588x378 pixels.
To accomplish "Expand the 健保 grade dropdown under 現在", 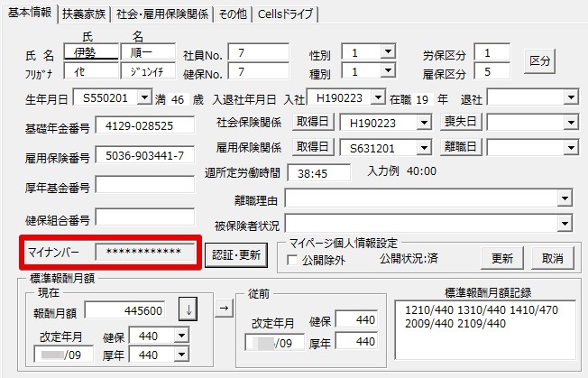I will 181,335.
